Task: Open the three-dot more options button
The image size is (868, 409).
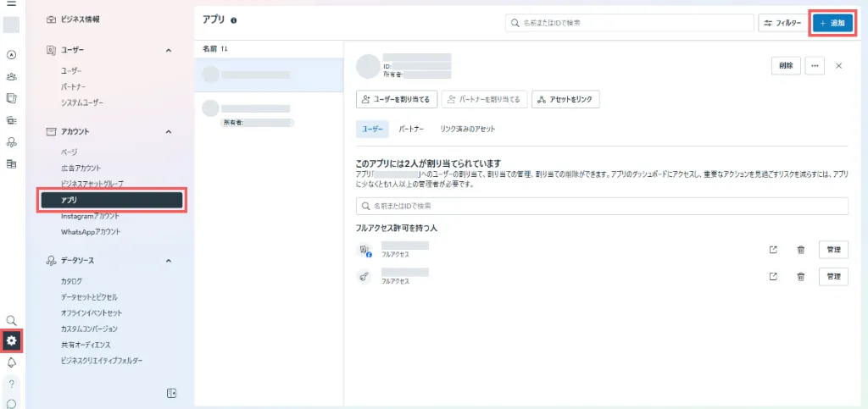Action: 815,66
